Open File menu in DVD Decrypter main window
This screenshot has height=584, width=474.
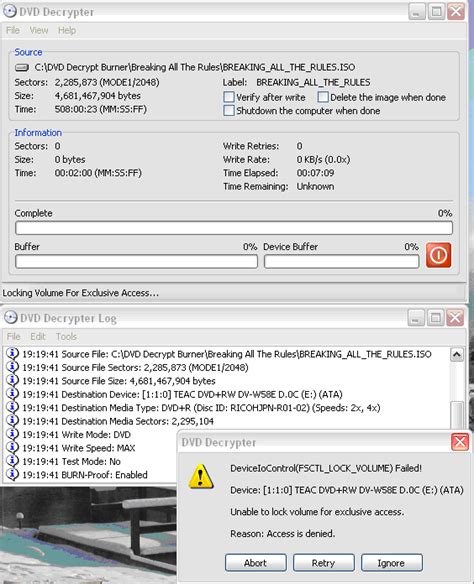pos(13,30)
